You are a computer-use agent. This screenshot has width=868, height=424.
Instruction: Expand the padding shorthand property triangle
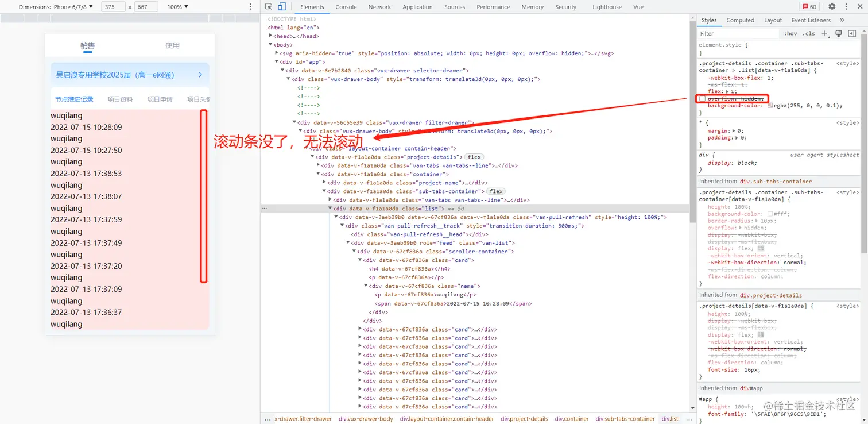pos(738,137)
